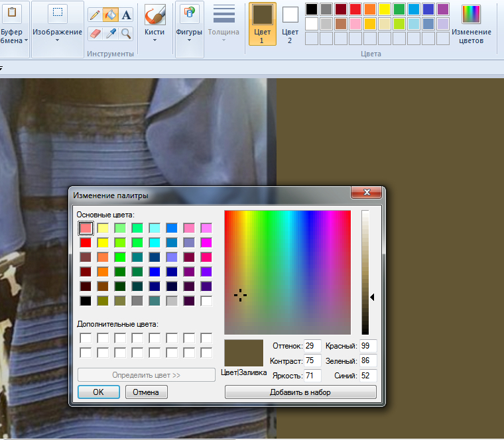Viewport: 504px width, 440px height.
Task: Select the Eraser tool
Action: [x=95, y=33]
